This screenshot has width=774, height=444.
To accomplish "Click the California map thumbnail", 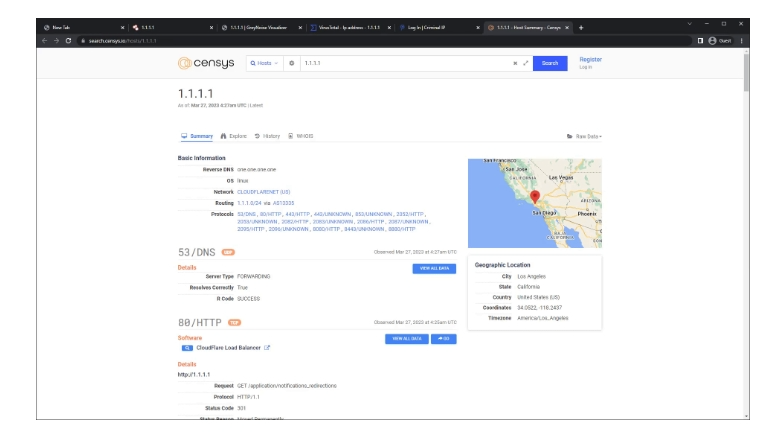I will click(535, 203).
